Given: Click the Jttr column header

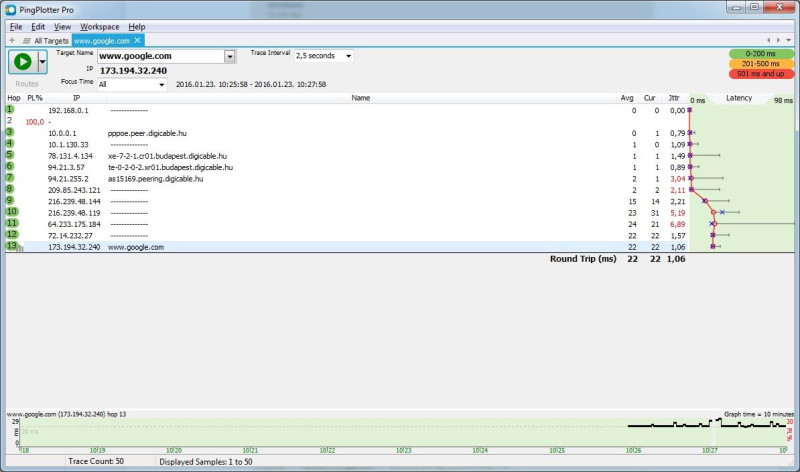Looking at the screenshot, I should tap(674, 98).
